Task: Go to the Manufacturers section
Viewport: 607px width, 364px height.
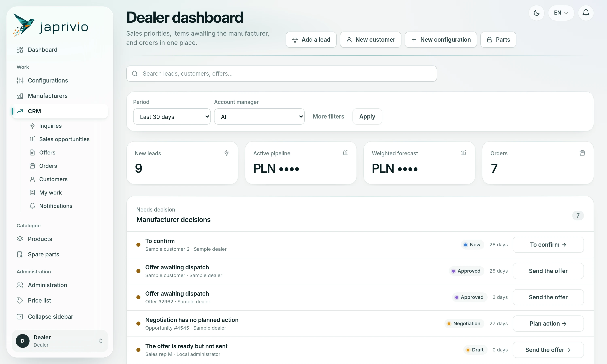Action: click(x=60, y=96)
